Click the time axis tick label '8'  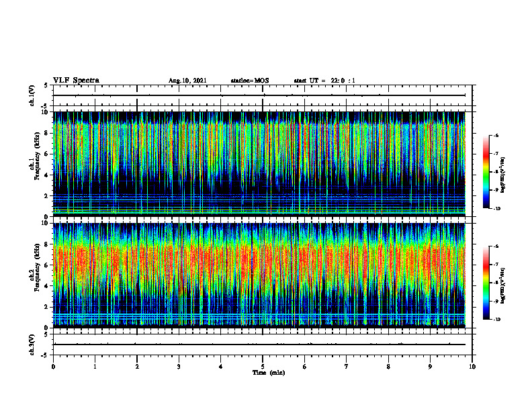(388, 367)
